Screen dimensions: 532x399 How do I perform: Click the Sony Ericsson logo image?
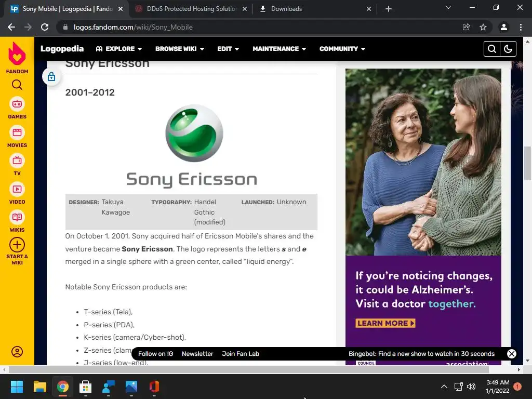[x=192, y=146]
